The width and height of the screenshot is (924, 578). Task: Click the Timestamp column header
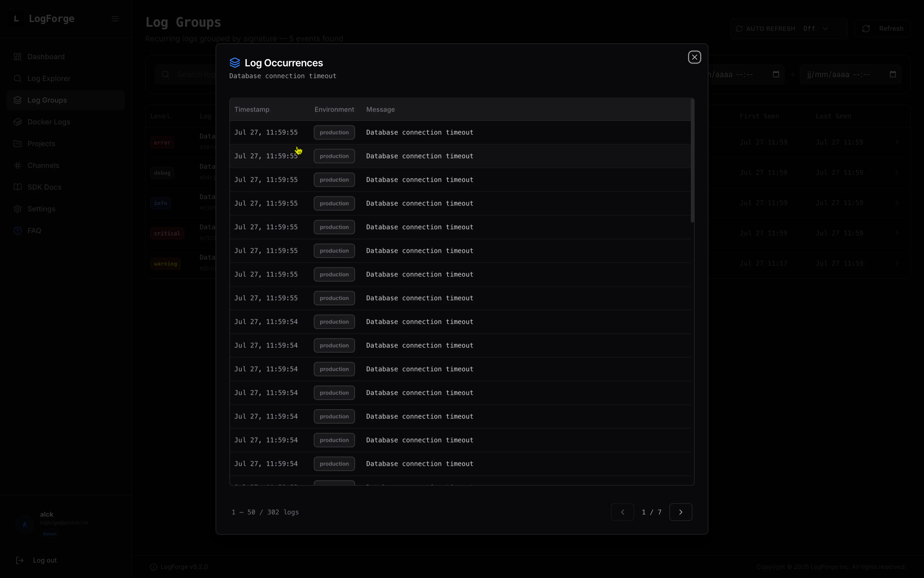[x=252, y=109]
